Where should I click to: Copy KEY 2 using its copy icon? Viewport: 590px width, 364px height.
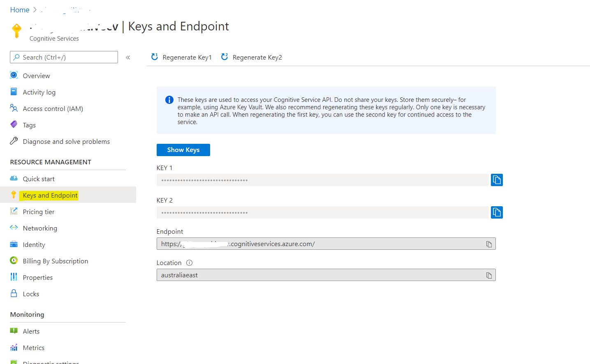point(497,212)
